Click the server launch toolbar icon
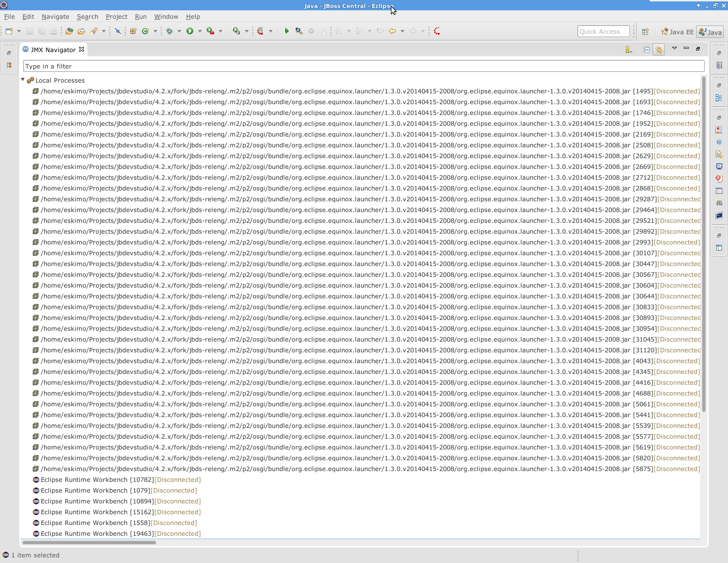 [x=261, y=31]
